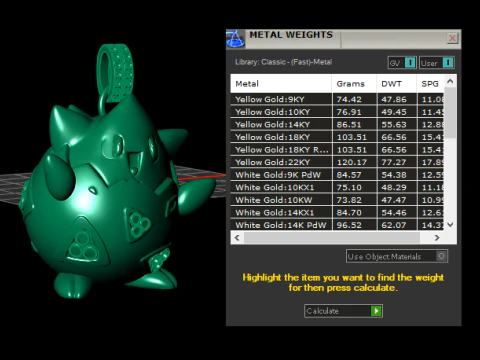Click the 47.86 DWT value
Image resolution: width=480 pixels, height=360 pixels.
(x=394, y=99)
